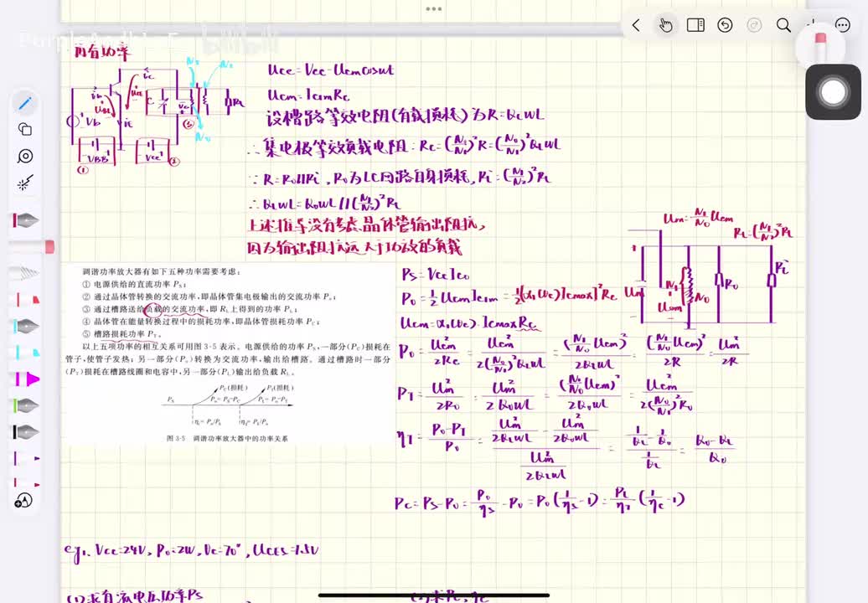Choose the cyan fountain pen
The width and height of the screenshot is (868, 603).
click(25, 326)
